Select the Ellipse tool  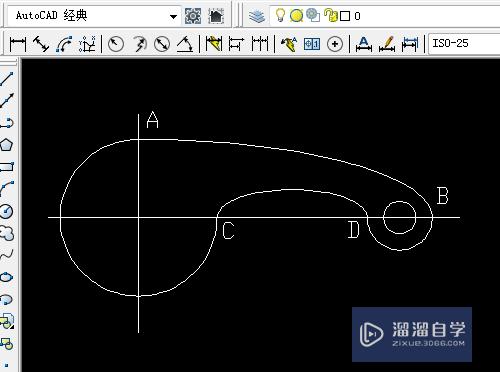(x=7, y=277)
